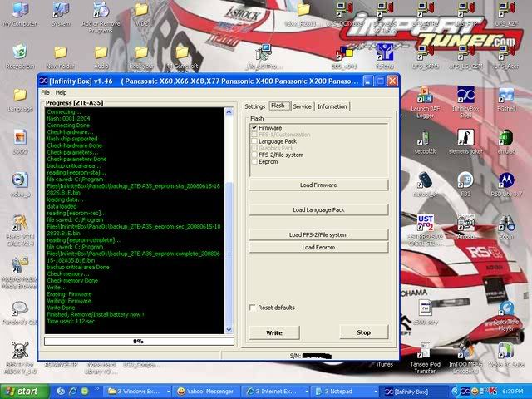Open the File menu

[x=45, y=92]
